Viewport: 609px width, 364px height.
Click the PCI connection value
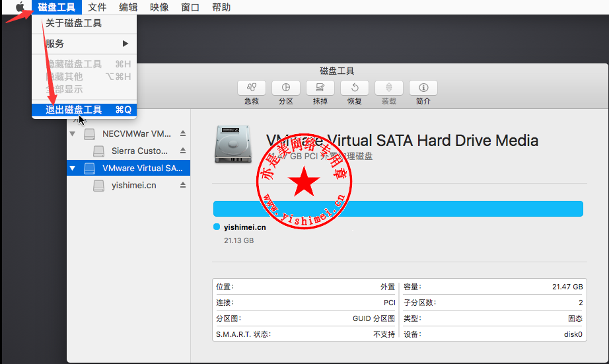click(390, 303)
